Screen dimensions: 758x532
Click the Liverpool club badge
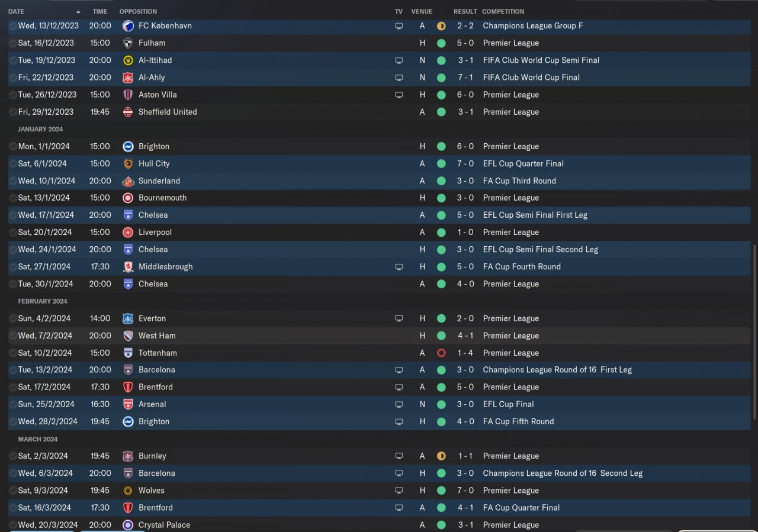click(128, 233)
